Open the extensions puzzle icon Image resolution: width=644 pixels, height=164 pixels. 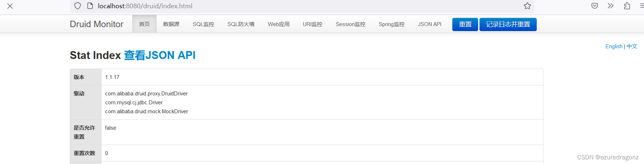[x=627, y=6]
